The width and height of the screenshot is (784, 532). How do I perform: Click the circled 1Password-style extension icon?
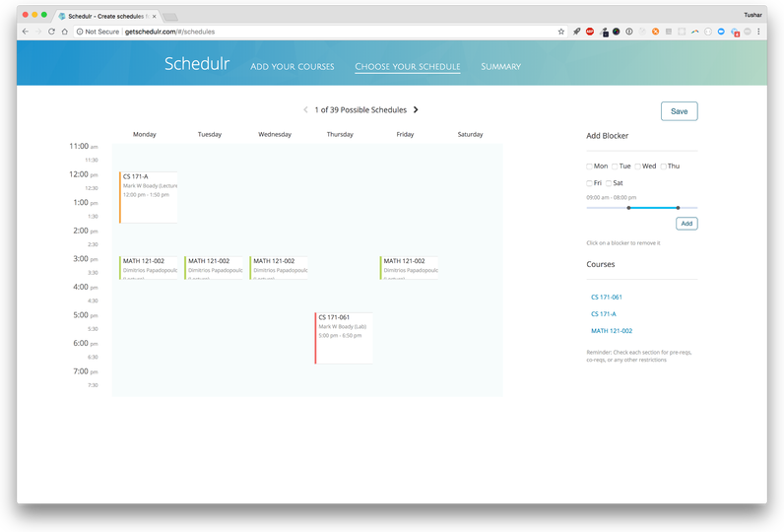coord(629,32)
